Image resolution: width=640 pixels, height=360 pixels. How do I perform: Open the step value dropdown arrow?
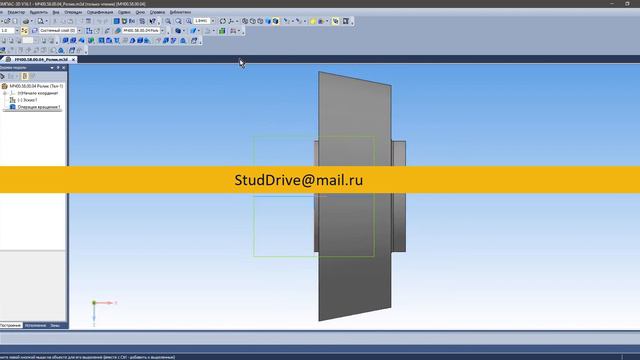tap(17, 31)
